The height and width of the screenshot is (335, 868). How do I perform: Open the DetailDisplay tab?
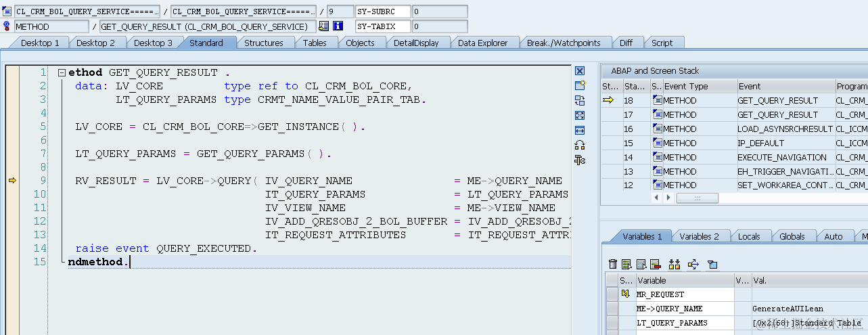(416, 43)
